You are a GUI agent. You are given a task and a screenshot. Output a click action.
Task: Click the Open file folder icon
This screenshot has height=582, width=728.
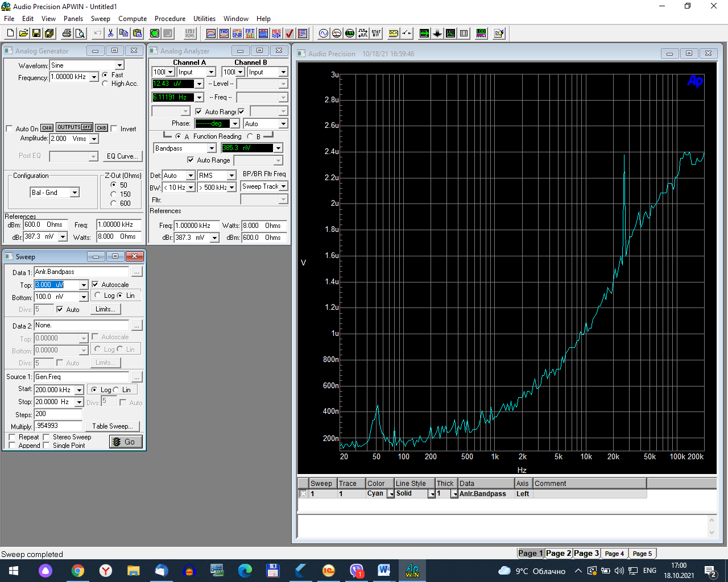click(x=23, y=34)
